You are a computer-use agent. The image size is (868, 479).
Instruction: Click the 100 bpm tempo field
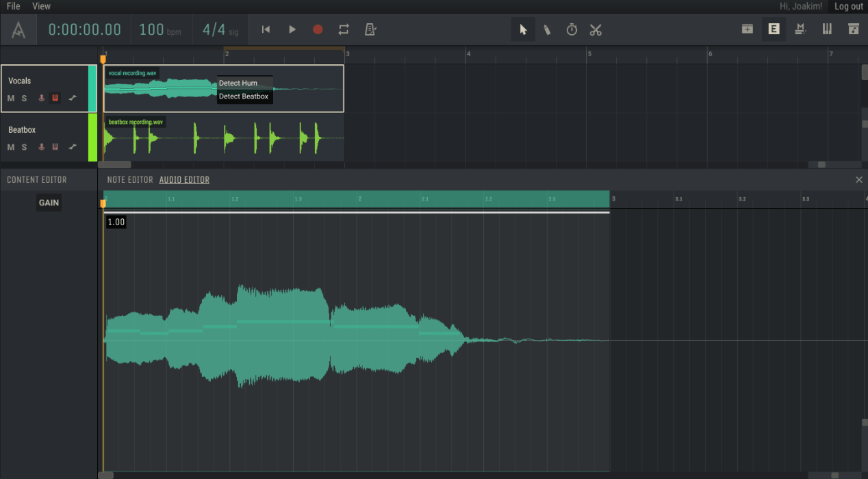point(162,29)
